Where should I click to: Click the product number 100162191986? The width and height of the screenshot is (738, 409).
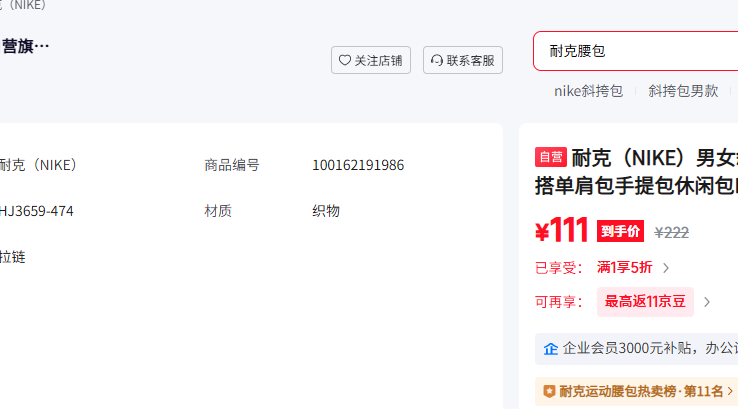(x=358, y=165)
